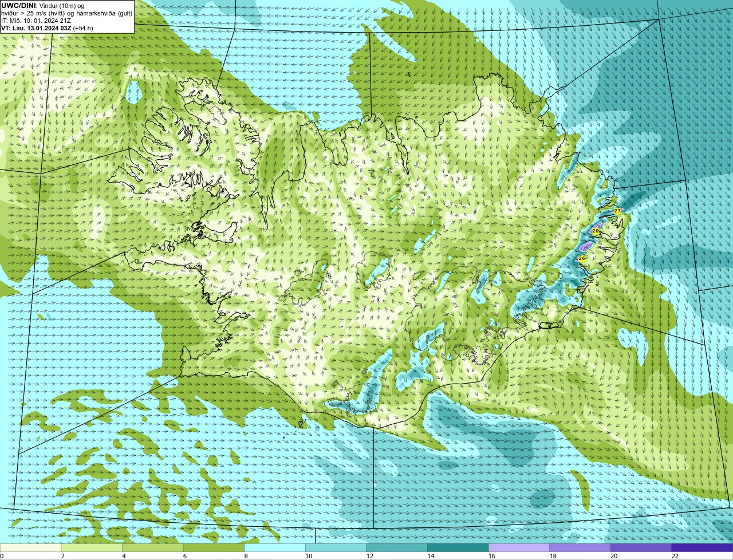Select the 14–16 m/s dark teal legend swatch
This screenshot has height=560, width=733.
click(x=458, y=548)
